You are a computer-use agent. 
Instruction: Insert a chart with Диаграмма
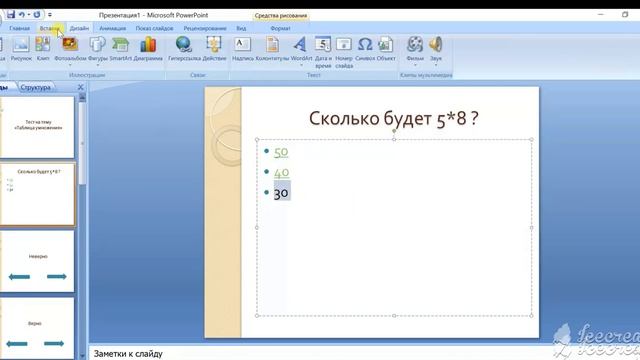148,49
